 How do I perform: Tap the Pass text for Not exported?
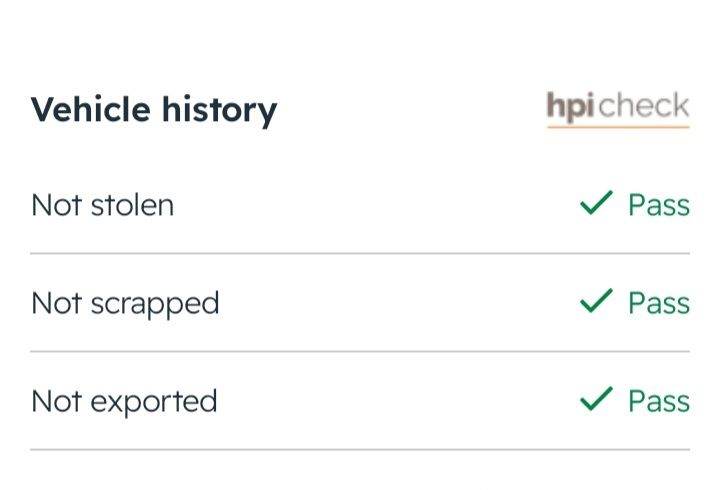(x=658, y=401)
